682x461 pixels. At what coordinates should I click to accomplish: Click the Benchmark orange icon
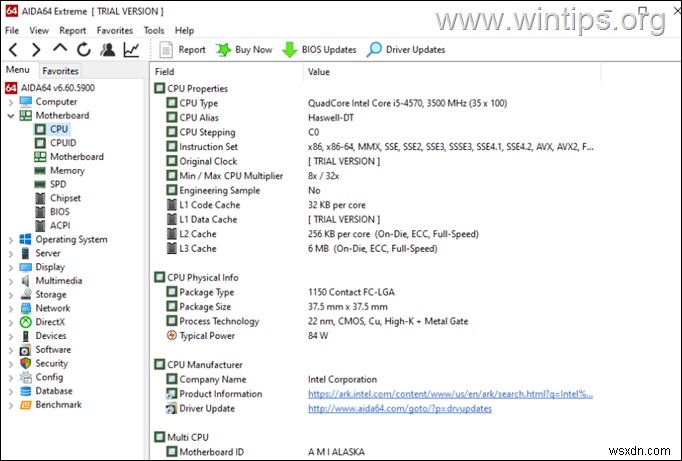click(x=26, y=405)
